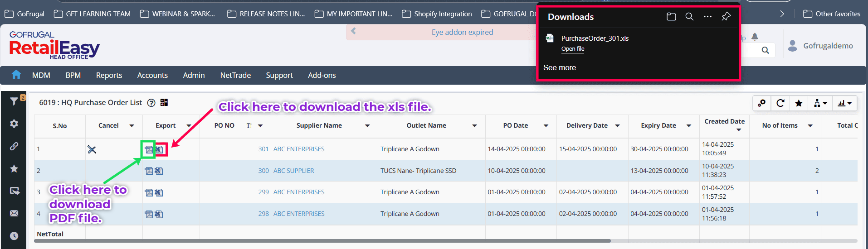Viewport: 868px width, 249px height.
Task: Expand the PO Date column filter arrow
Action: (546, 126)
